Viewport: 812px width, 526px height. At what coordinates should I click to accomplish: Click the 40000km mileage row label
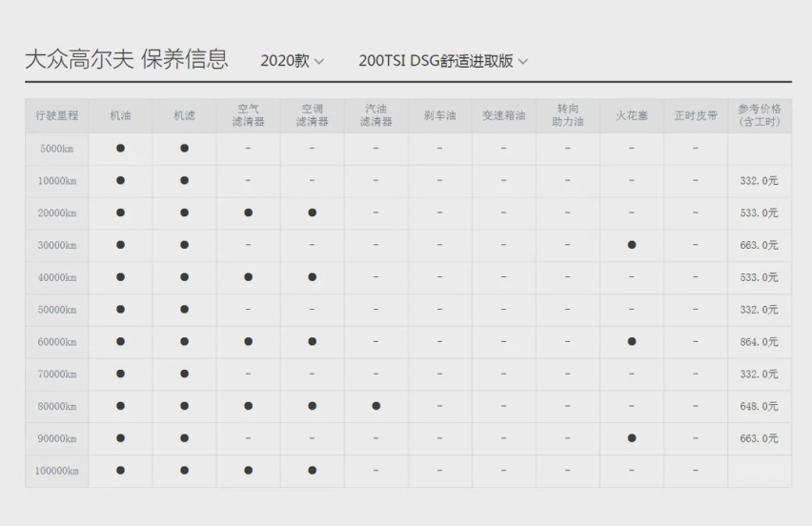[57, 277]
